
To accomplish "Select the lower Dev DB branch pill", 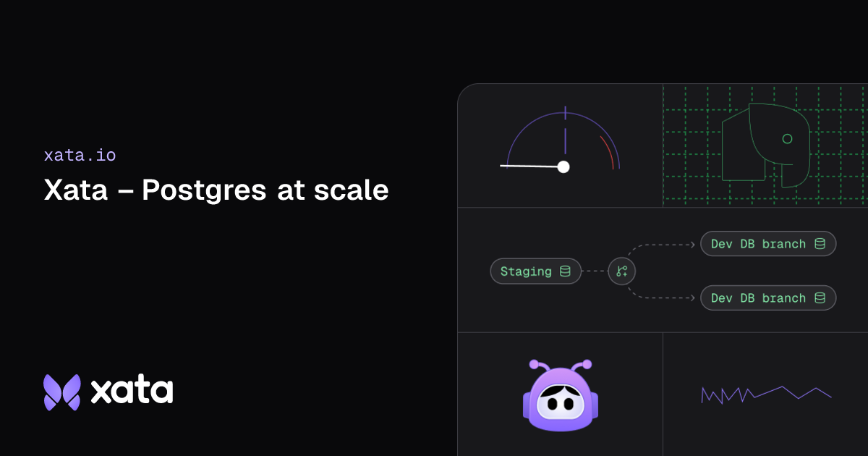I will pos(768,298).
